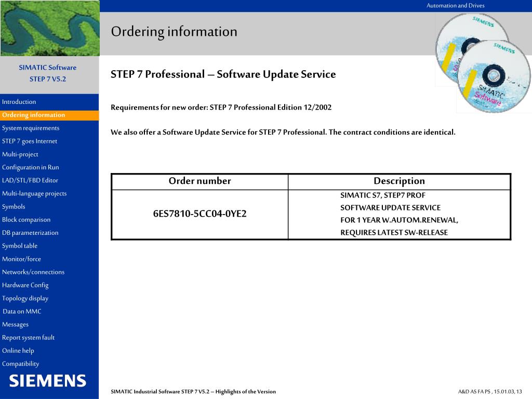
Task: Open Multi-language projects
Action: click(x=34, y=194)
